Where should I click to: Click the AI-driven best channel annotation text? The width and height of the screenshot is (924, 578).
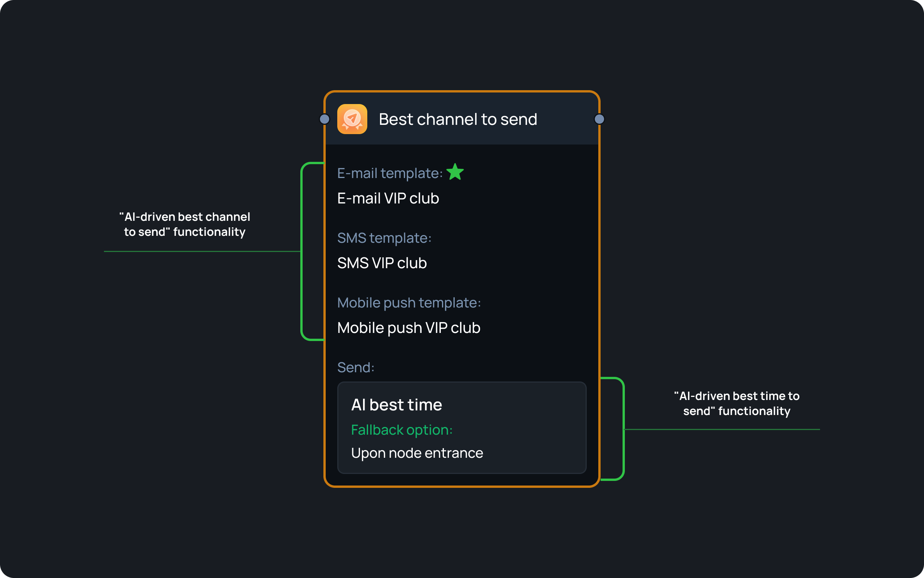point(185,224)
